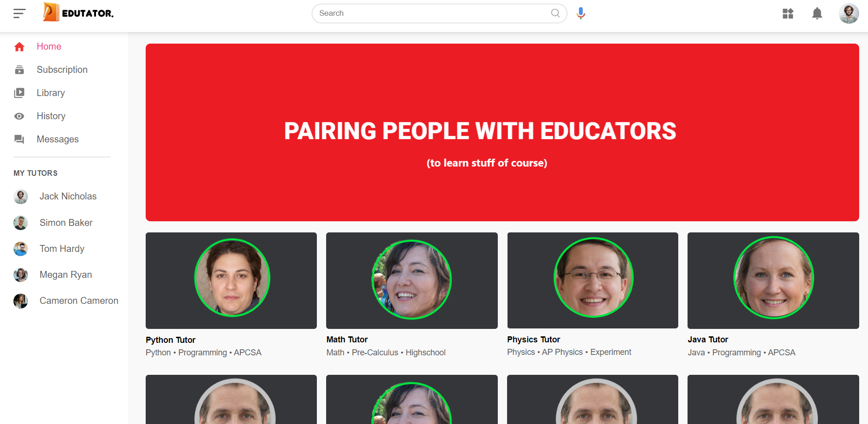Open the Physics Tutor card thumbnail

pos(592,280)
